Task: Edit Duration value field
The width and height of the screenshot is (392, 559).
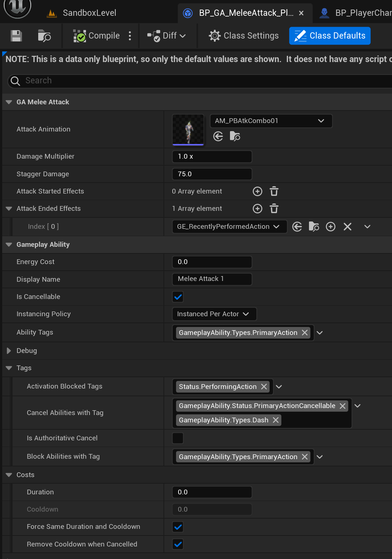Action: [x=212, y=492]
